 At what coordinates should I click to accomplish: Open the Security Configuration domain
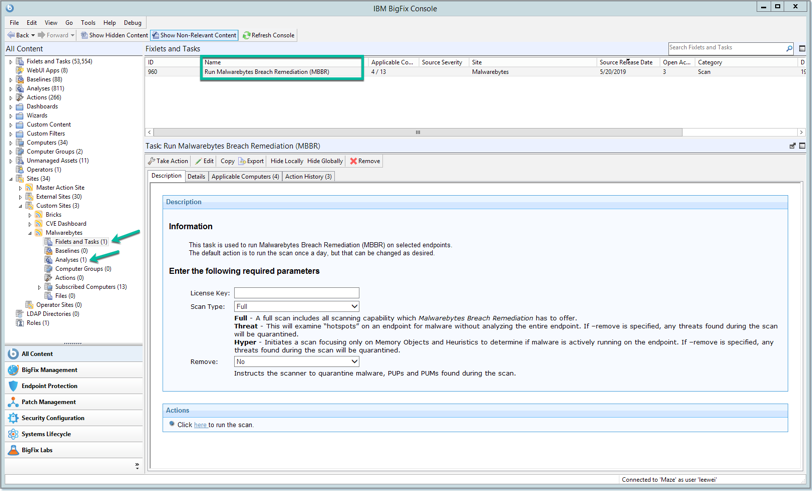[74, 418]
